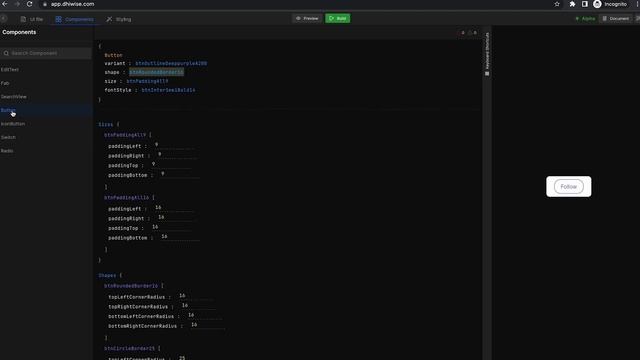Edit topRightCornerRadius under btnRoundedBorder16
Viewport: 640px width, 360px height.
[198, 306]
